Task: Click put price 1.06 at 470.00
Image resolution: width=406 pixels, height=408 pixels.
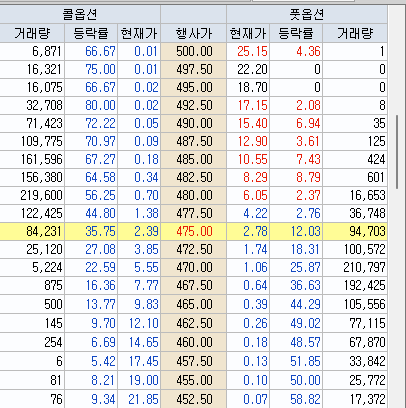Action: tap(248, 268)
